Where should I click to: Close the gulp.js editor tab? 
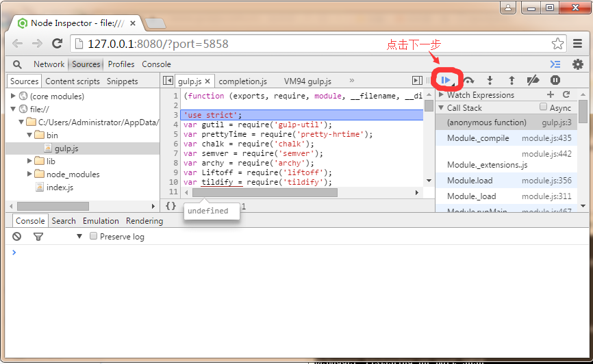tap(207, 81)
